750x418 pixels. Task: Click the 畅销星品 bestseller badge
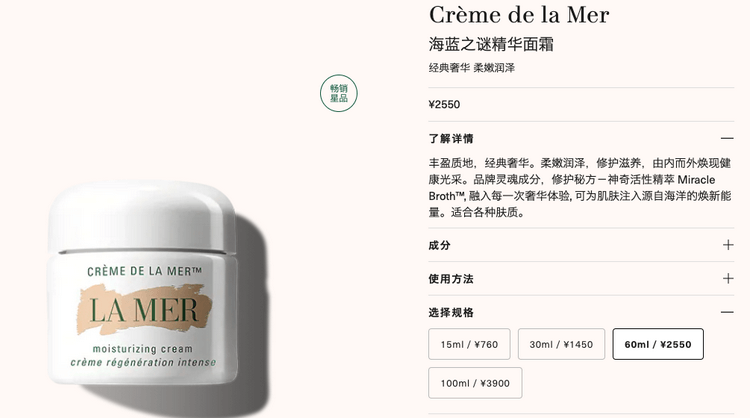(x=339, y=93)
